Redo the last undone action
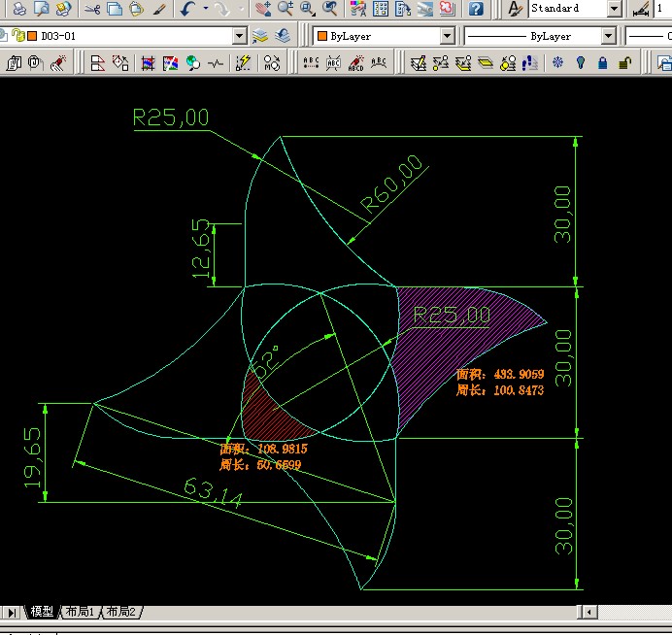This screenshot has width=672, height=635. [x=222, y=9]
